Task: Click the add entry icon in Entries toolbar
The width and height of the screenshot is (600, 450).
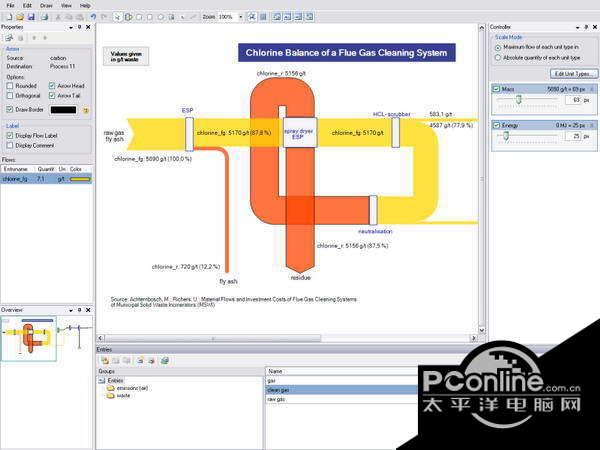Action: click(104, 360)
